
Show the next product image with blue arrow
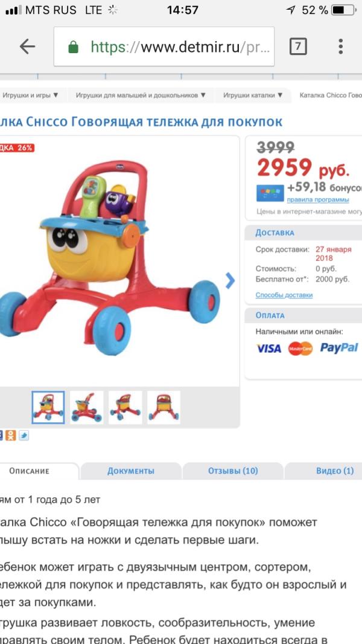tap(230, 280)
